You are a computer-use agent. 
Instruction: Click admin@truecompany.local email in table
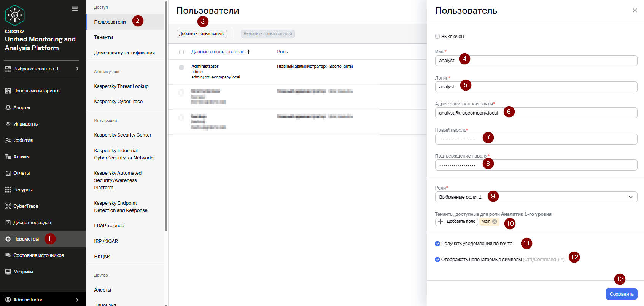click(216, 77)
